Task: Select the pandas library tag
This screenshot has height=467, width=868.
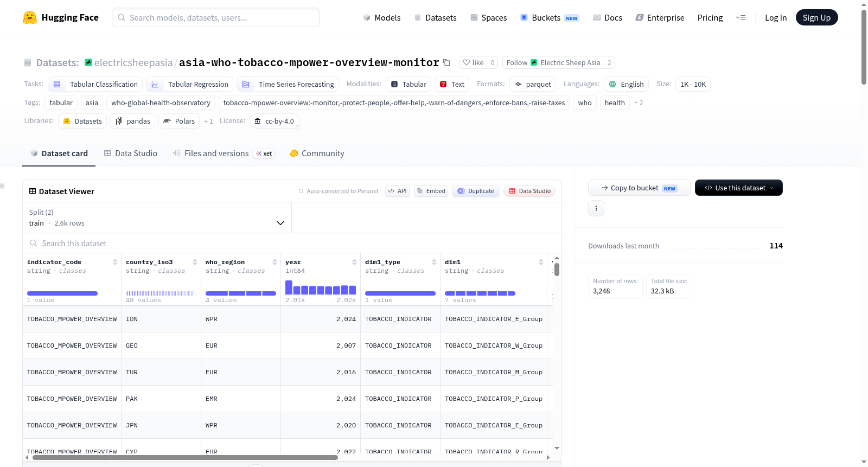Action: tap(133, 121)
